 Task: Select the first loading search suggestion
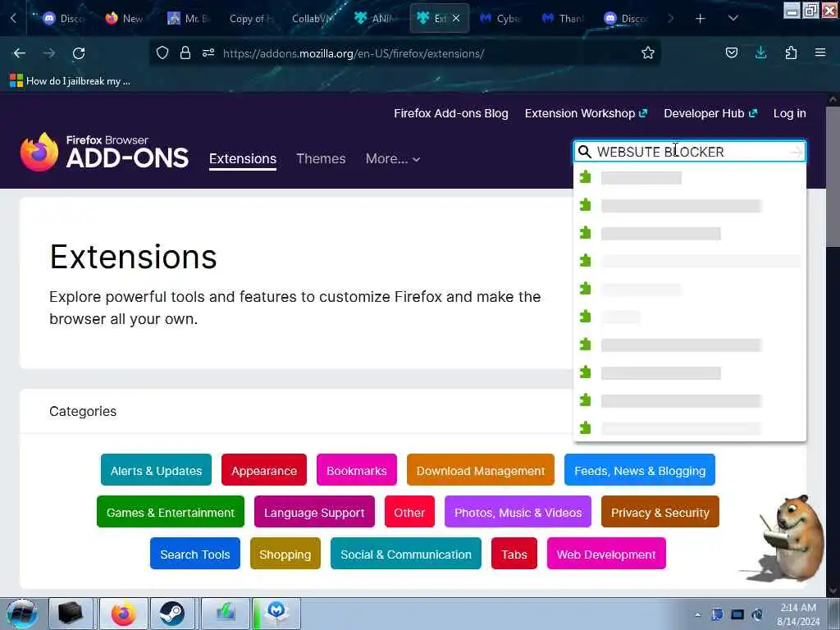click(x=689, y=178)
